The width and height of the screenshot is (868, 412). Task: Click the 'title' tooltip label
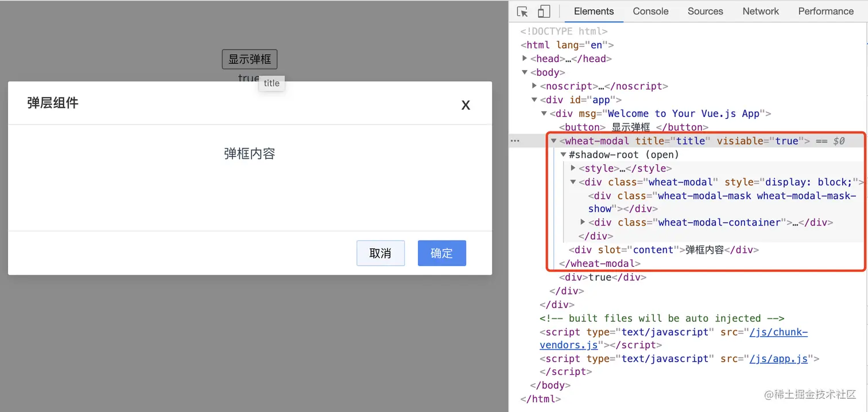tap(272, 83)
